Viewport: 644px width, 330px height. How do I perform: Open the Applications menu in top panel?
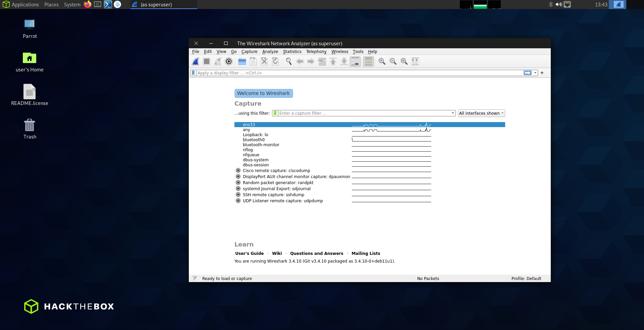[21, 4]
